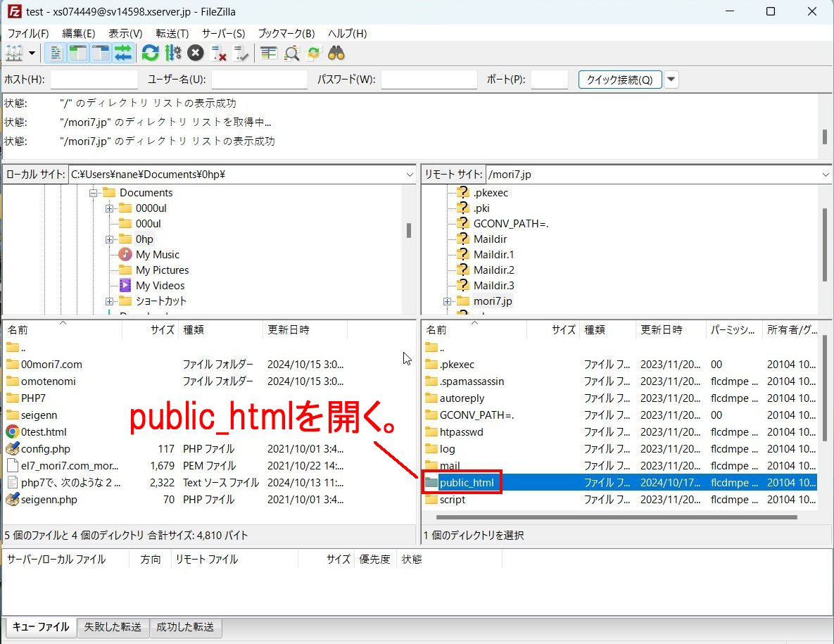Refresh file and folder lists

point(150,53)
